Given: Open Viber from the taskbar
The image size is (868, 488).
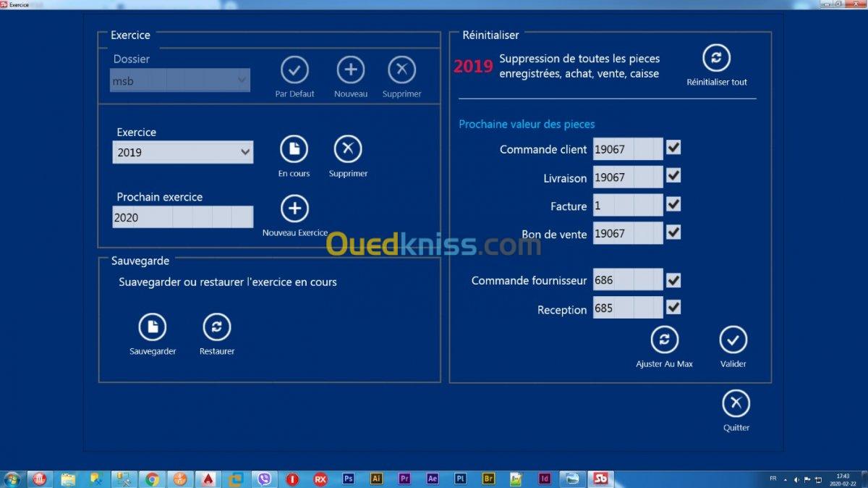Looking at the screenshot, I should (265, 479).
